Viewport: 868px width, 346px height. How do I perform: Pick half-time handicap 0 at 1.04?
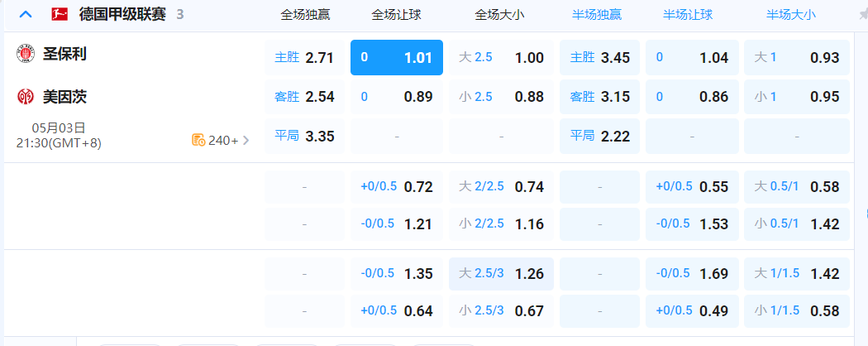coord(692,57)
